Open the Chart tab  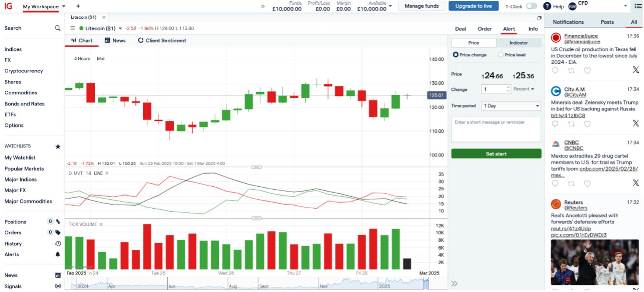(x=82, y=41)
